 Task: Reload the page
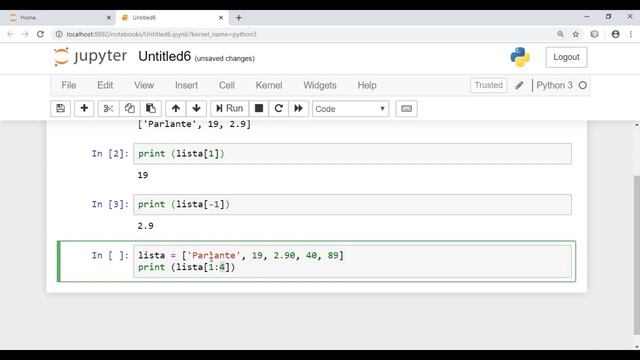(x=40, y=34)
